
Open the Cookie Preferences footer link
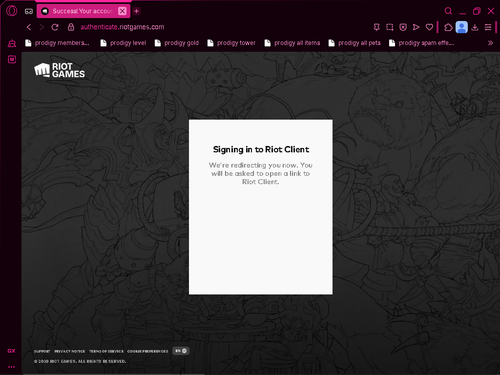click(x=148, y=351)
